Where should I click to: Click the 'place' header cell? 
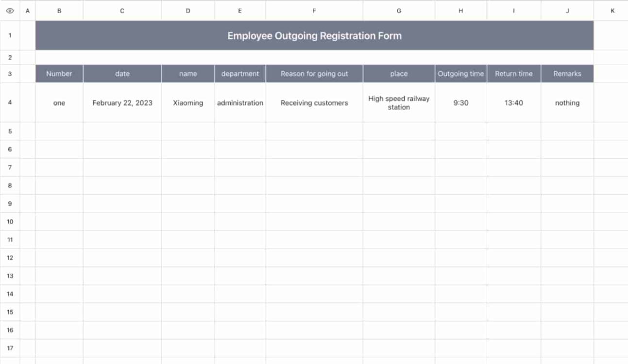tap(399, 74)
